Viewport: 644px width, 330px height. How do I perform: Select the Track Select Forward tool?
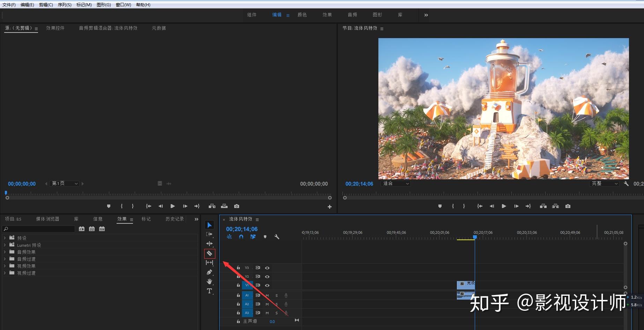pos(209,234)
